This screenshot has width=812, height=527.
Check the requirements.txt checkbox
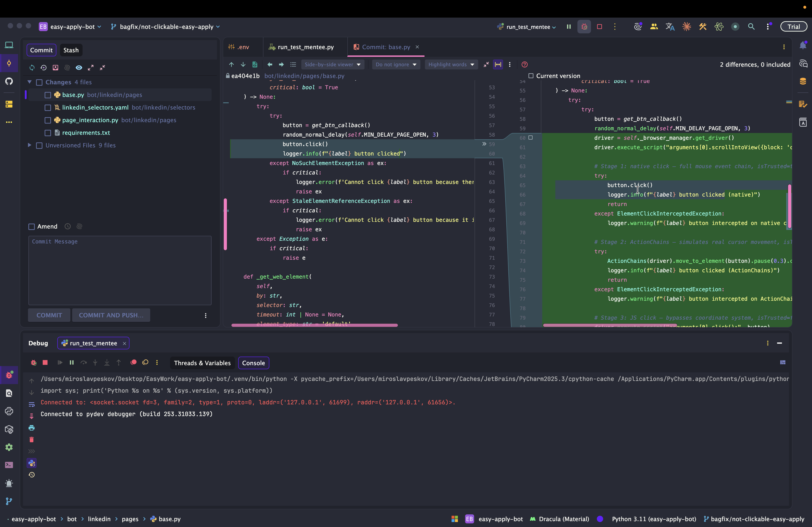[48, 133]
